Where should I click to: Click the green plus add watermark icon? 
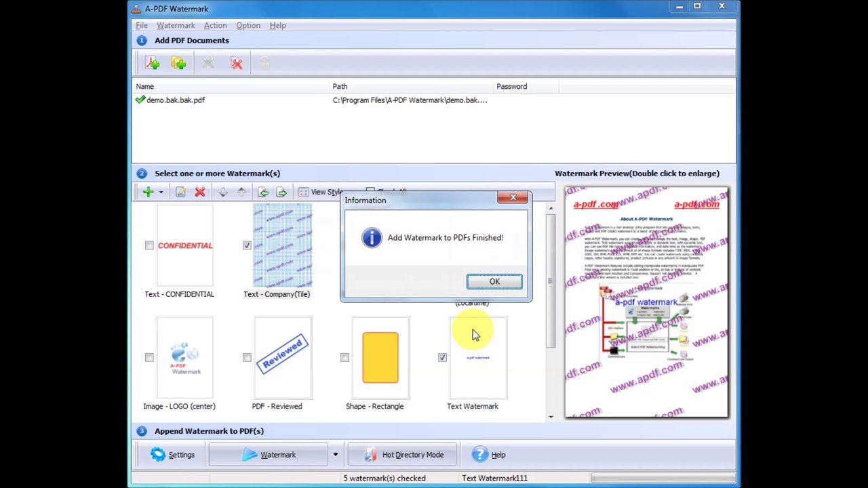[148, 192]
